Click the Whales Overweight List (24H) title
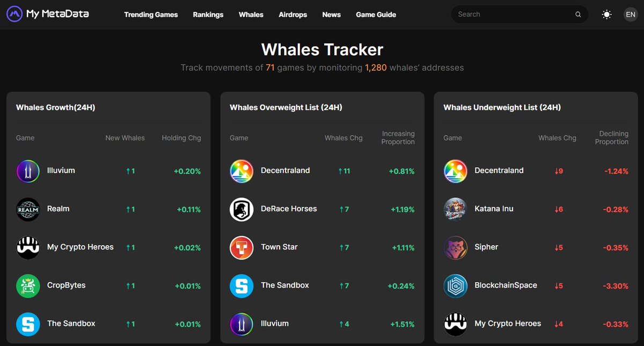The height and width of the screenshot is (346, 644). [286, 107]
